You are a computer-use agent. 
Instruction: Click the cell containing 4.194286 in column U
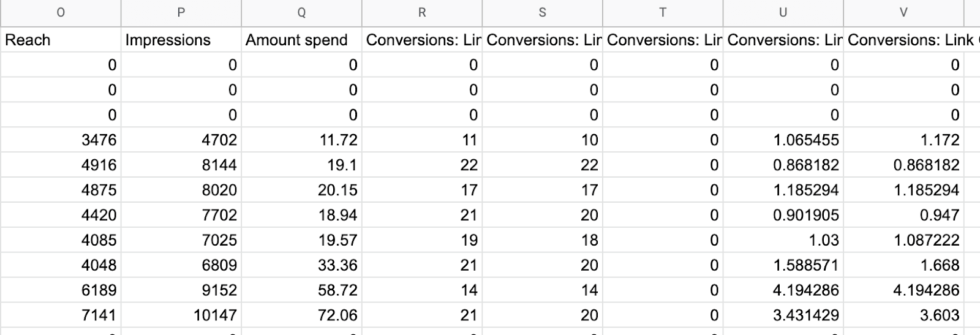click(783, 290)
